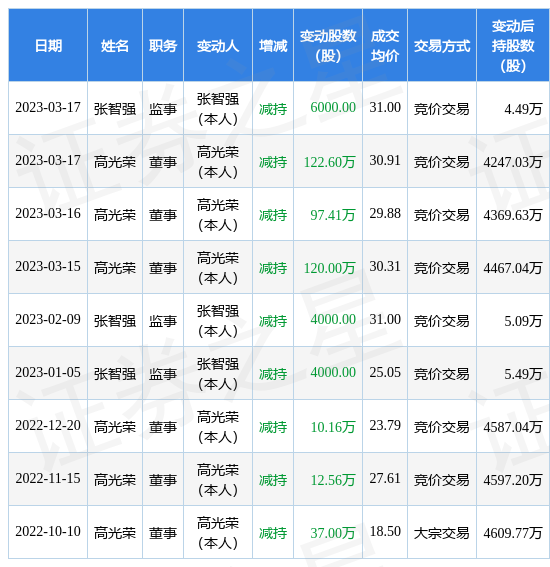The width and height of the screenshot is (550, 567).
Task: Select the 增减 column header
Action: pyautogui.click(x=273, y=46)
